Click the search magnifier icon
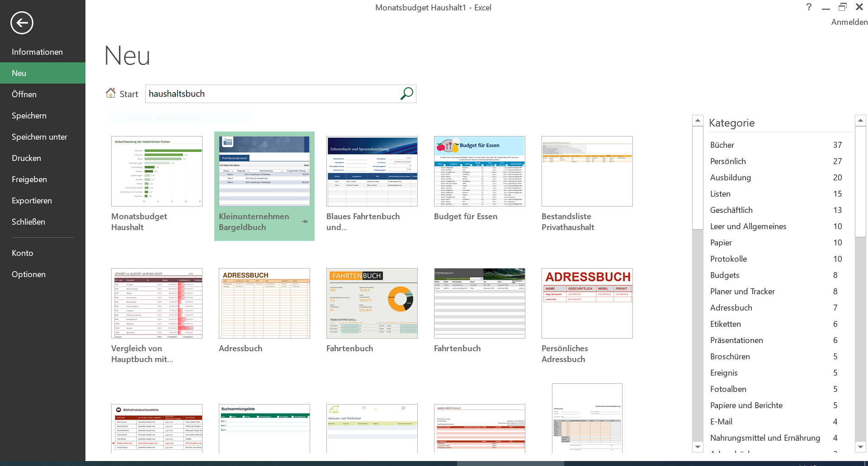 point(406,94)
